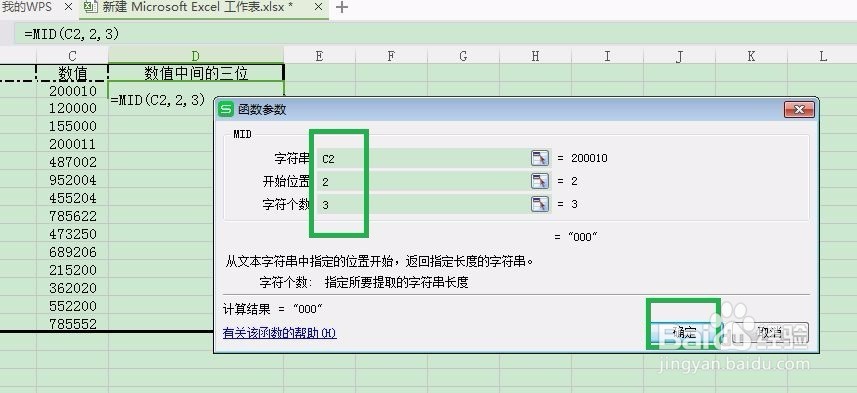
Task: Click cell containing 120000
Action: click(72, 108)
